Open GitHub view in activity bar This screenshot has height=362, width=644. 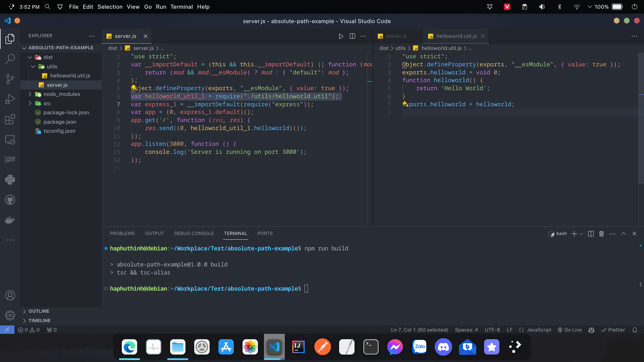pos(10,200)
